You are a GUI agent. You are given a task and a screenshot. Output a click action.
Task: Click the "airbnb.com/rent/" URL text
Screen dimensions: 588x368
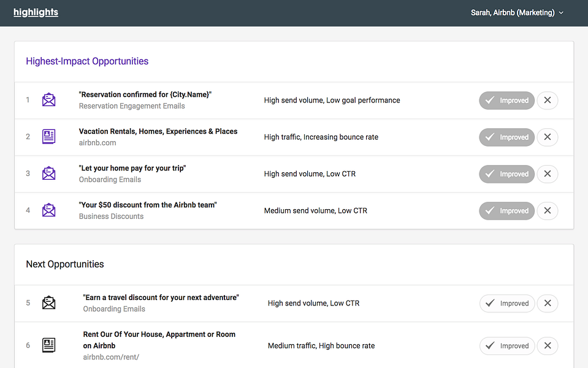111,357
